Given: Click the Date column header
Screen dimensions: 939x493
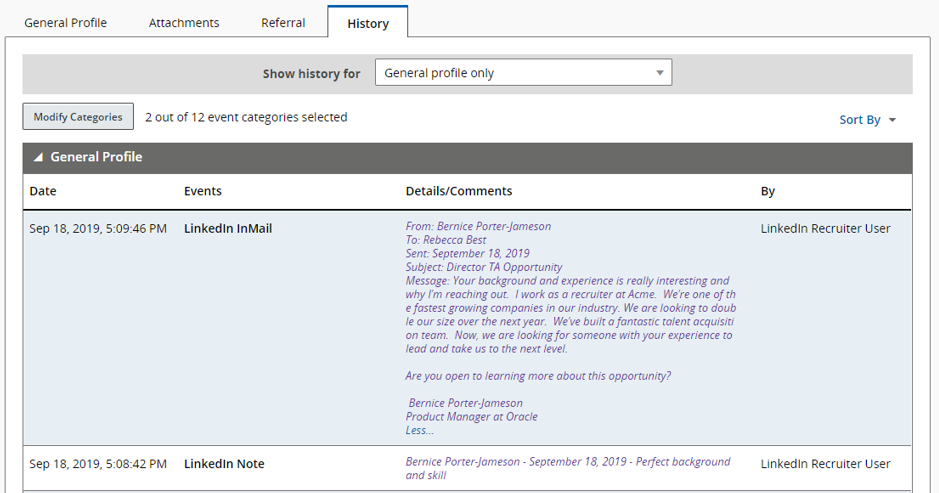Looking at the screenshot, I should pyautogui.click(x=43, y=191).
